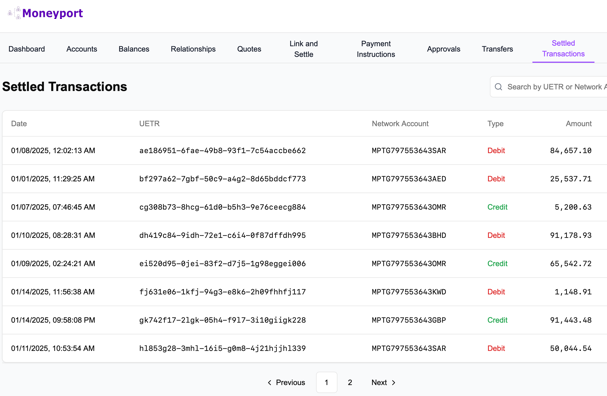Click date 01/14/2025, 11:56:38 AM
The height and width of the screenshot is (396, 607).
53,292
